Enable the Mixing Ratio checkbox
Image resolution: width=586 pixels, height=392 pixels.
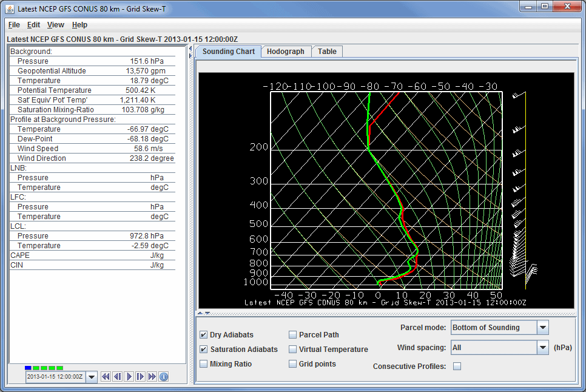[204, 364]
